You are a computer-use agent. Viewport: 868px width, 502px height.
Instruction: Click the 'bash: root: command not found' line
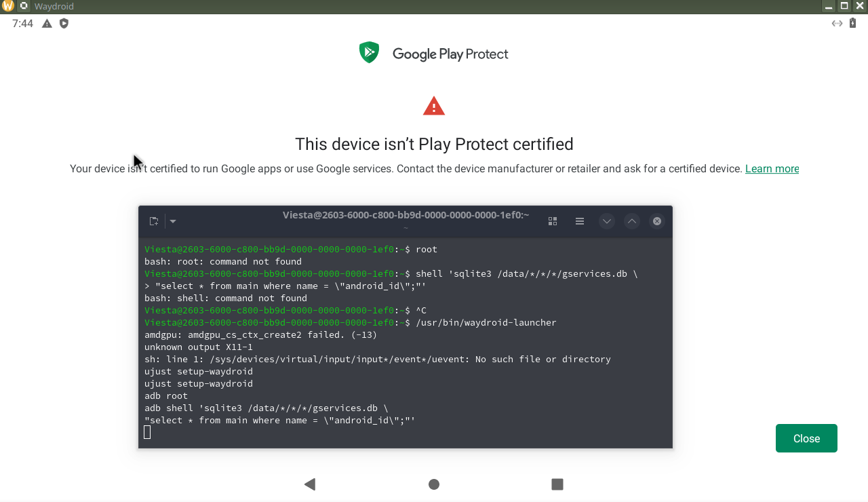223,262
